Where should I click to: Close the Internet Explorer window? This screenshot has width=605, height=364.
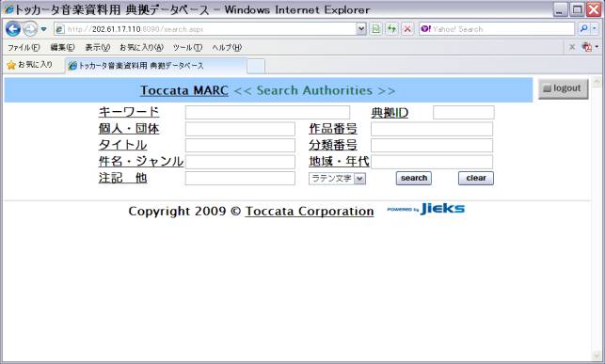click(x=595, y=9)
